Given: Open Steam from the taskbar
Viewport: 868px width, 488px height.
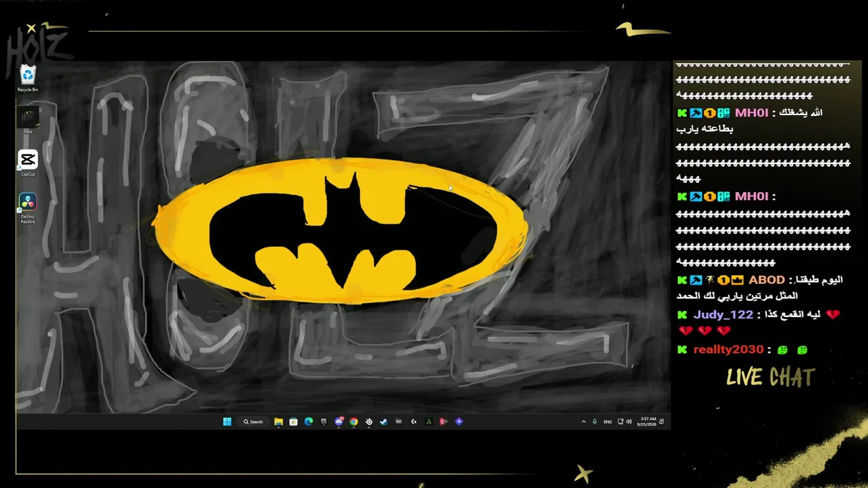Looking at the screenshot, I should click(x=384, y=422).
